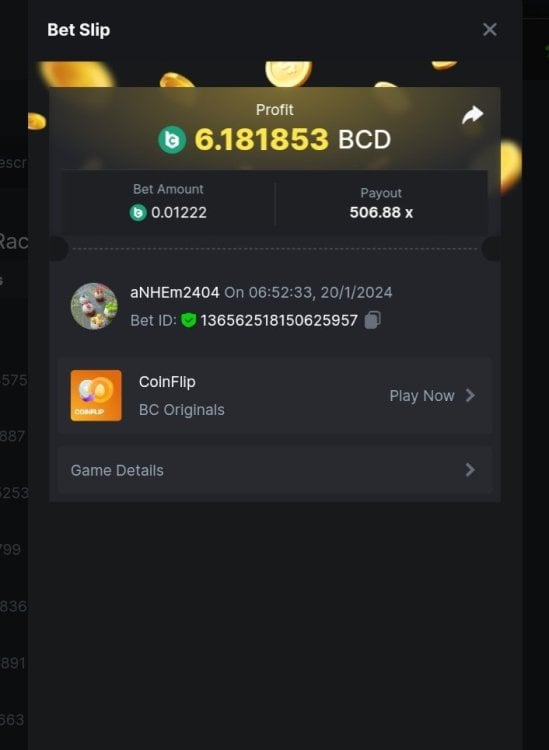Click the Play Now link
The width and height of the screenshot is (549, 750).
(x=422, y=396)
